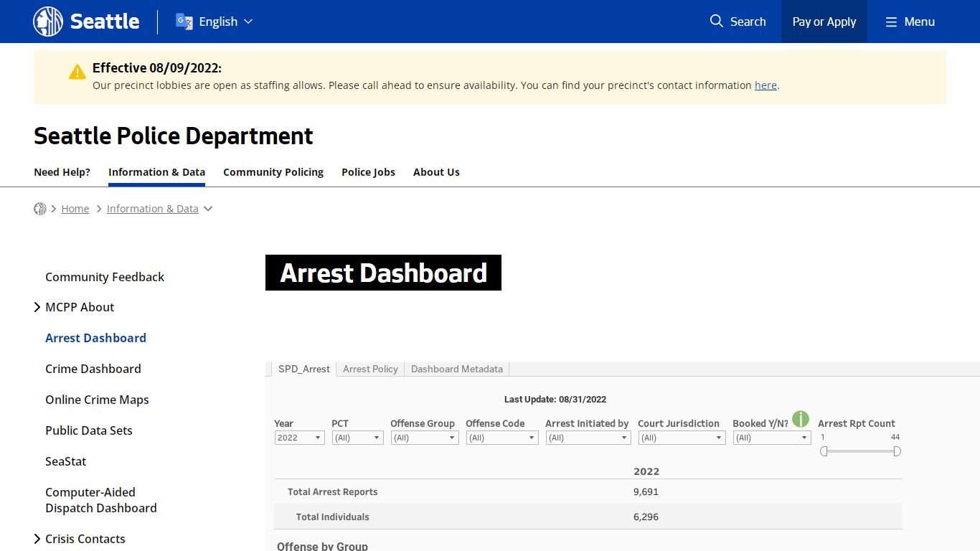Open the Crime Dashboard sidebar link

click(x=93, y=369)
